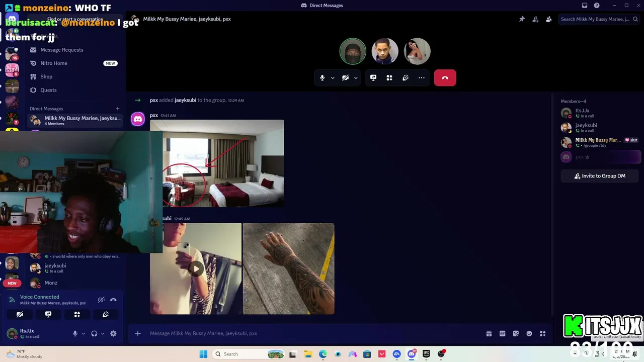Open the Windows Start menu

(203, 354)
